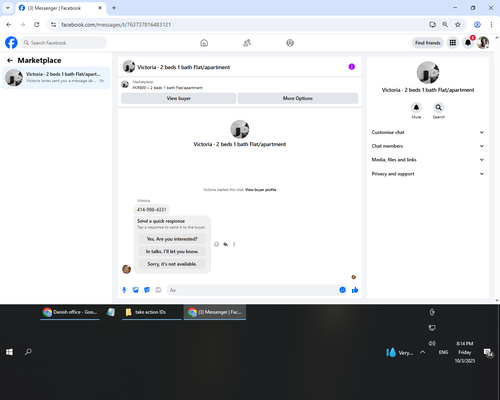Send 'In talks. I'll let you know.' reply
The width and height of the screenshot is (500, 400).
172,251
